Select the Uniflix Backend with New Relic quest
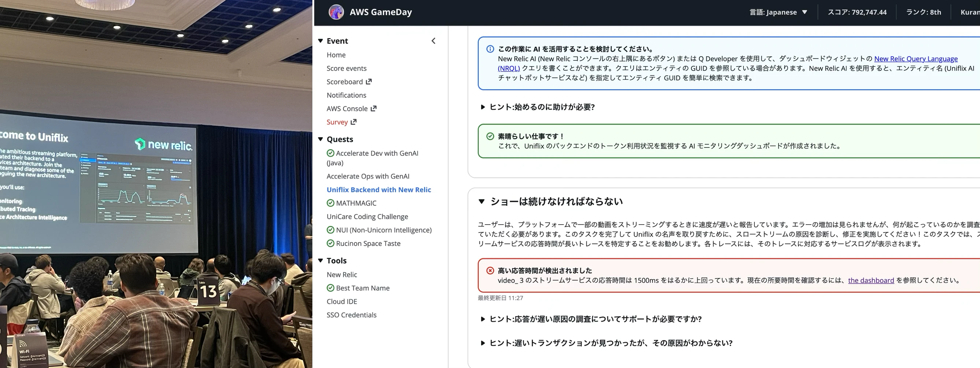Viewport: 980px width, 368px height. coord(379,190)
